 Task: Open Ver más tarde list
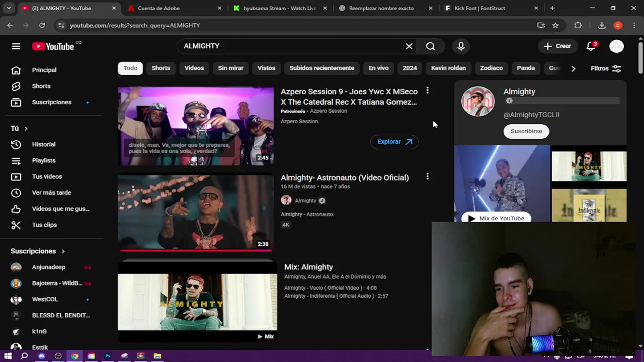(50, 193)
